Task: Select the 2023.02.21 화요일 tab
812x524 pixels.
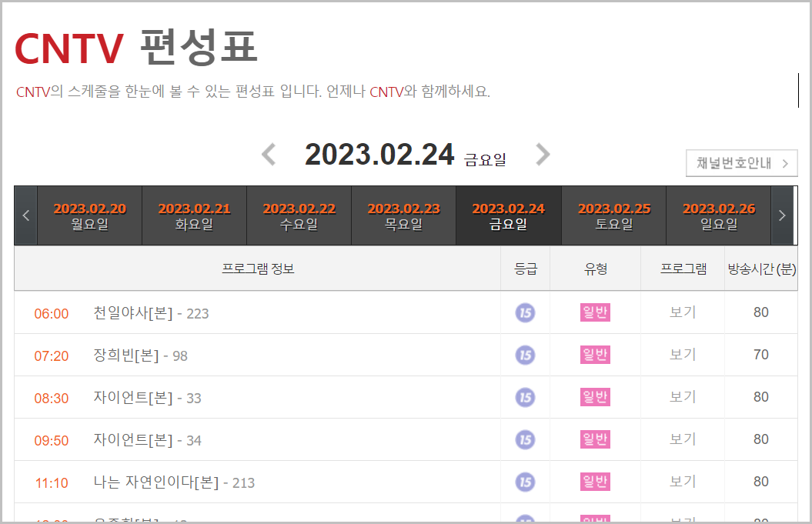Action: tap(194, 215)
